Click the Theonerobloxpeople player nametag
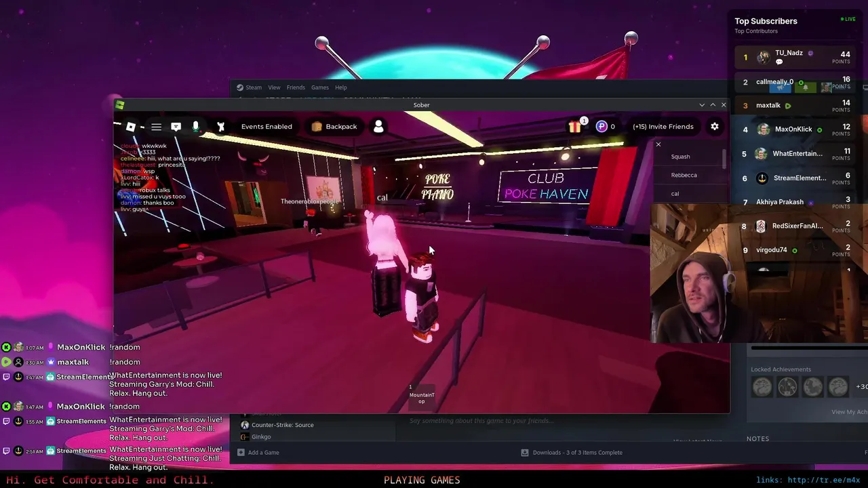This screenshot has height=488, width=868. (309, 202)
